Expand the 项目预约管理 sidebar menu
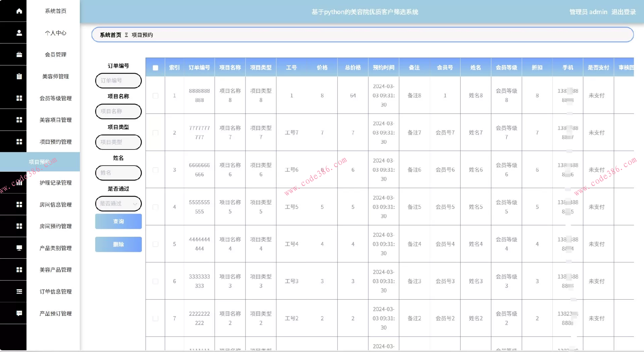This screenshot has height=352, width=644. coord(55,142)
